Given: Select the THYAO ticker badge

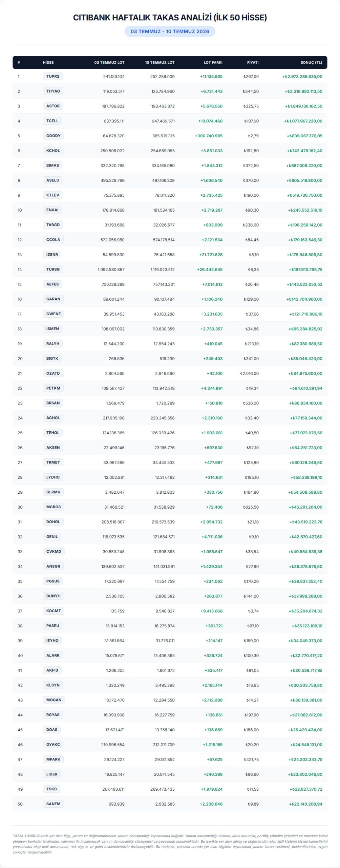Looking at the screenshot, I should point(53,91).
